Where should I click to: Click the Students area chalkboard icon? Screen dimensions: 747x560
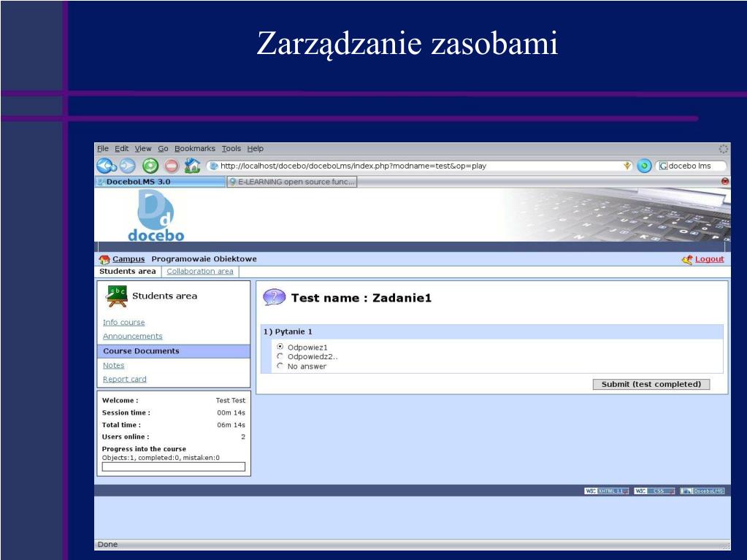click(x=117, y=296)
